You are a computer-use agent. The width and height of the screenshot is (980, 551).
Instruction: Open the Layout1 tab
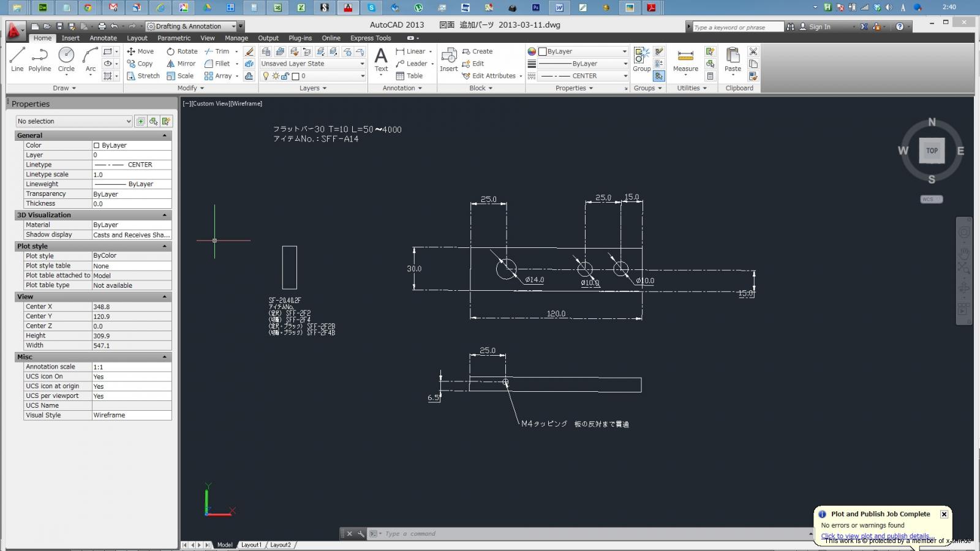click(251, 545)
